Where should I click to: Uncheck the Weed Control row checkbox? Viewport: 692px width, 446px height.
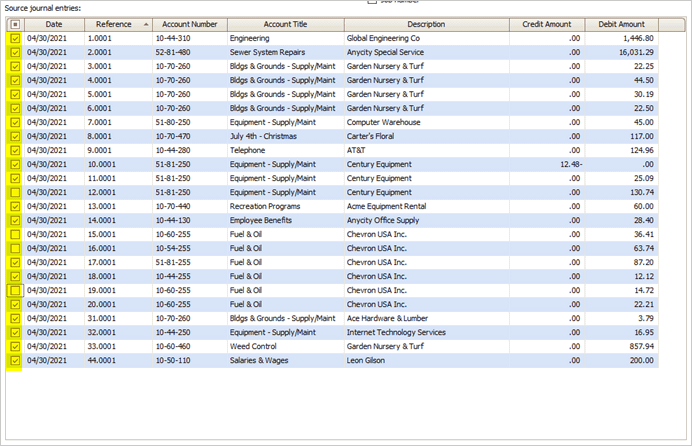(15, 346)
